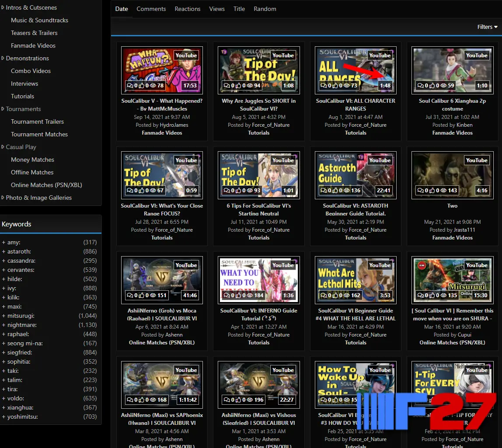Click views eye icon on Groh vs Moca thumbnail
Screen dimensions: 502x448
point(153,295)
